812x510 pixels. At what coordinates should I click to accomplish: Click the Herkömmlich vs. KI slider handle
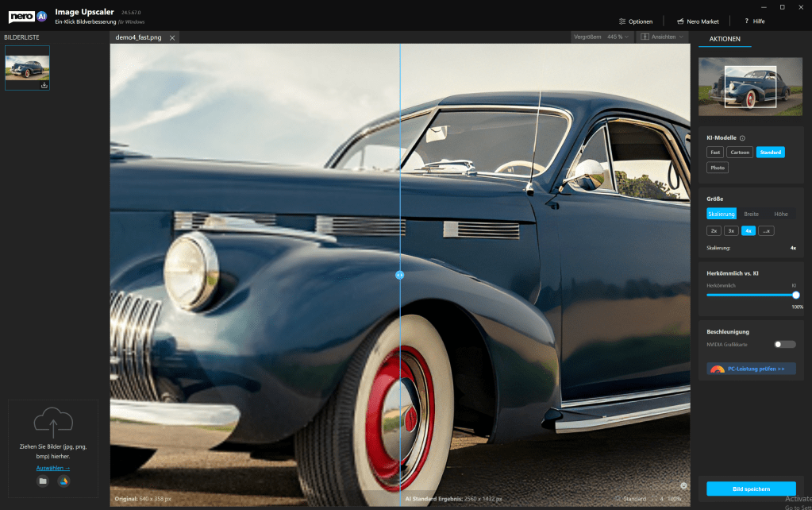click(x=795, y=295)
